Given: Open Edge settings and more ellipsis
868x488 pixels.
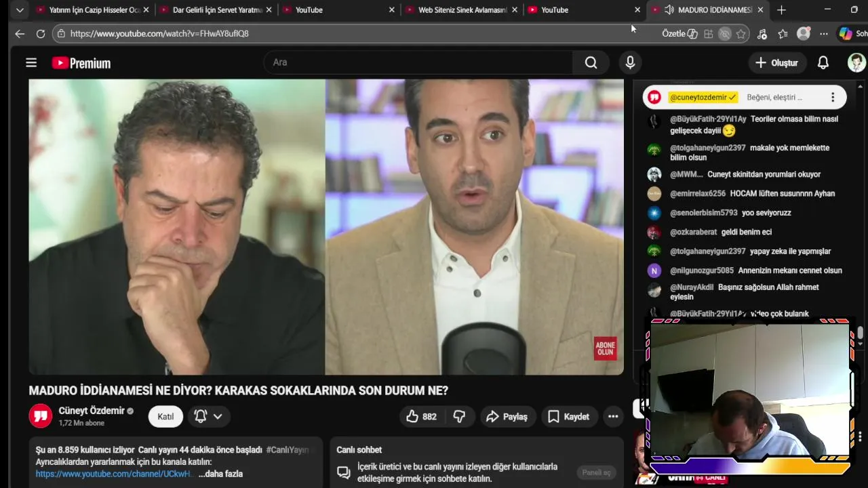Looking at the screenshot, I should [824, 33].
